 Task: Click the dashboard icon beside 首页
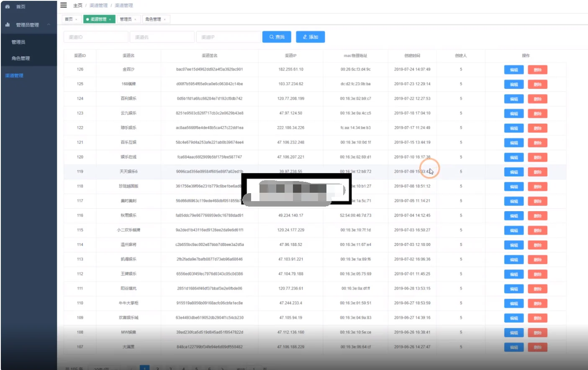click(8, 7)
